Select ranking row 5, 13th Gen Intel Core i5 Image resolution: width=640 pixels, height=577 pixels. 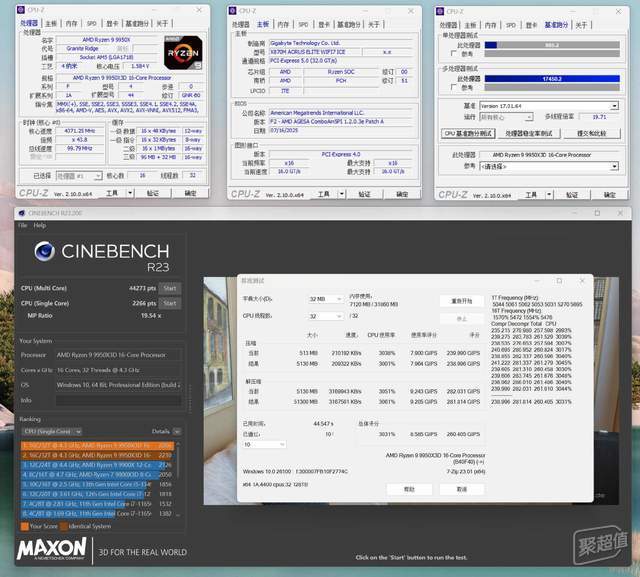(x=98, y=484)
